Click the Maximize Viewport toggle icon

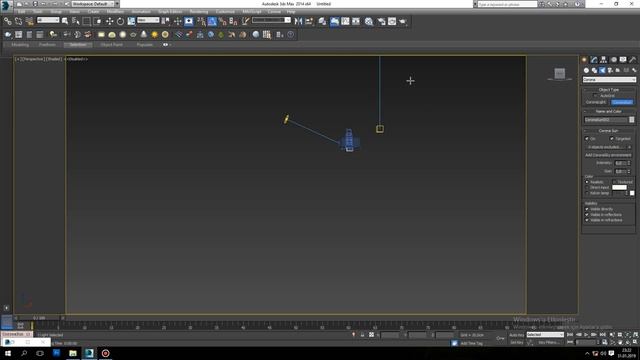click(x=635, y=342)
